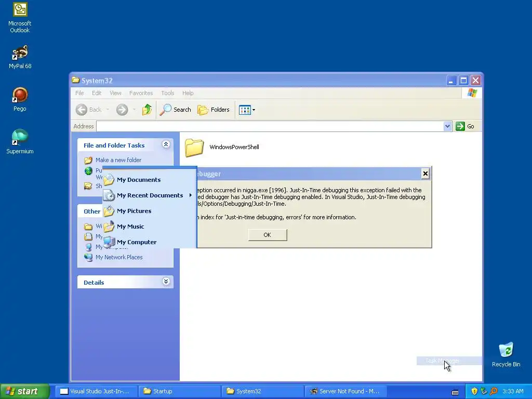Click the magnifier tray icon
Screen dimensions: 532x399
point(494,391)
